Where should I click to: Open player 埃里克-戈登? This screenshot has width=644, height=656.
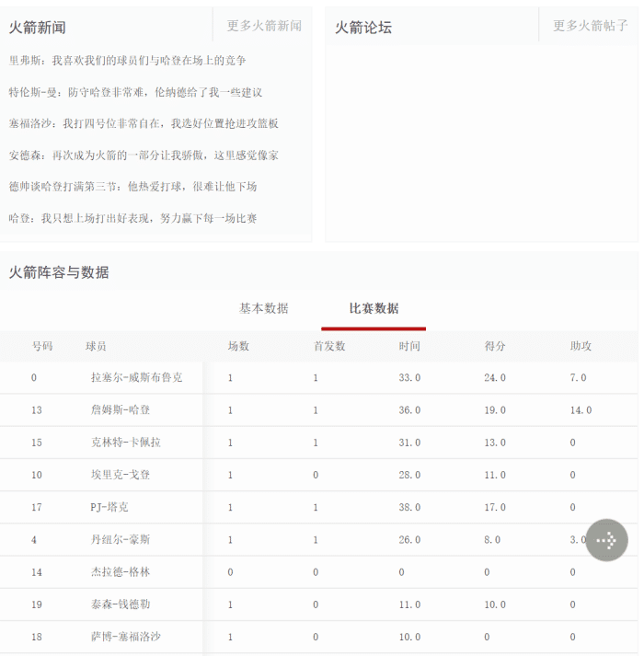pyautogui.click(x=121, y=475)
